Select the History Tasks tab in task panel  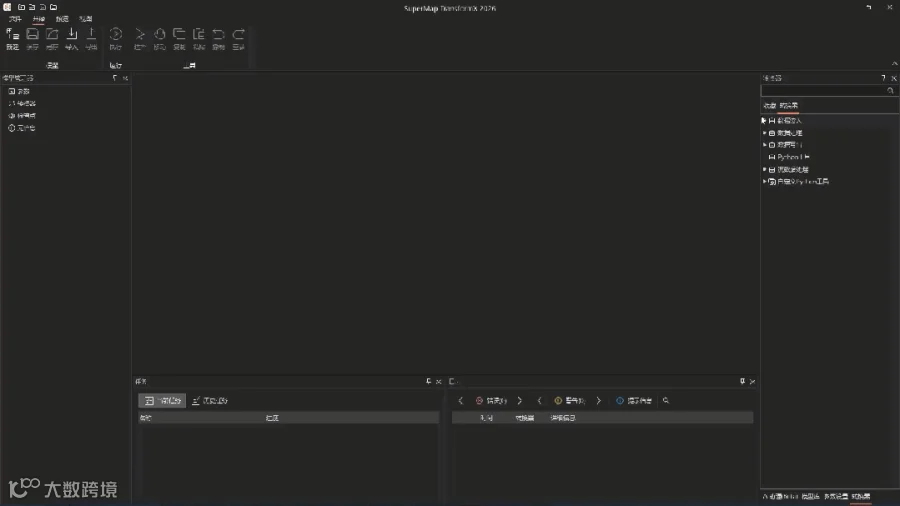pyautogui.click(x=210, y=400)
